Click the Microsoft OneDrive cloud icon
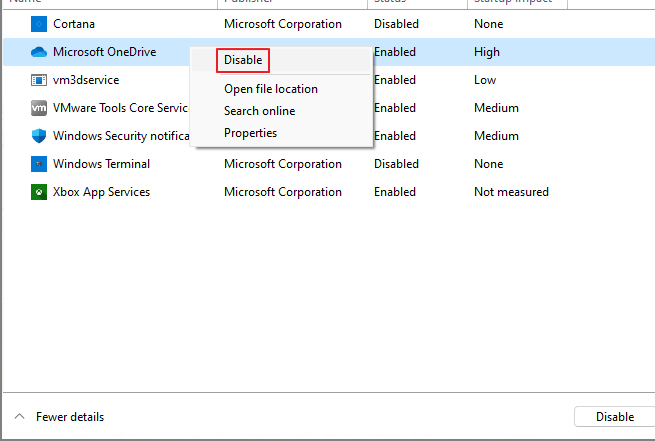 pos(39,52)
